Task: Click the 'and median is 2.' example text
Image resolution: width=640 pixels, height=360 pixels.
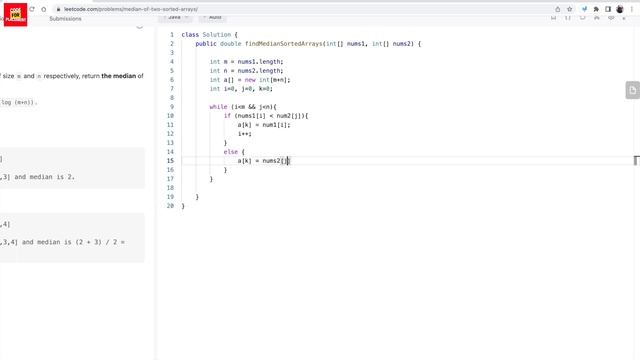Action: tap(44, 177)
